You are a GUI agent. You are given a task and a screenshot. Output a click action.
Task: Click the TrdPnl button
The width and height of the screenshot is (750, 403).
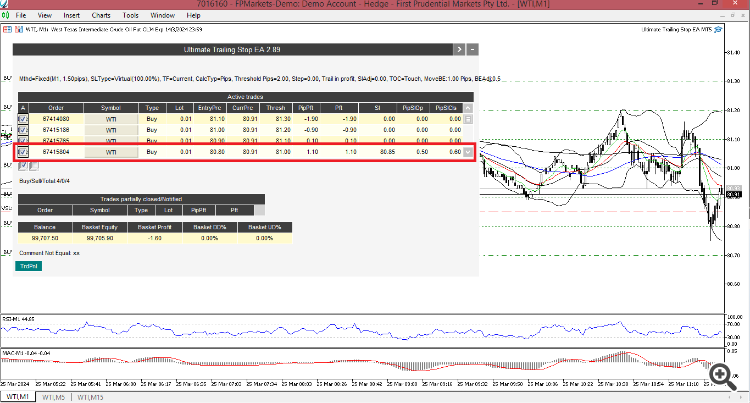29,266
